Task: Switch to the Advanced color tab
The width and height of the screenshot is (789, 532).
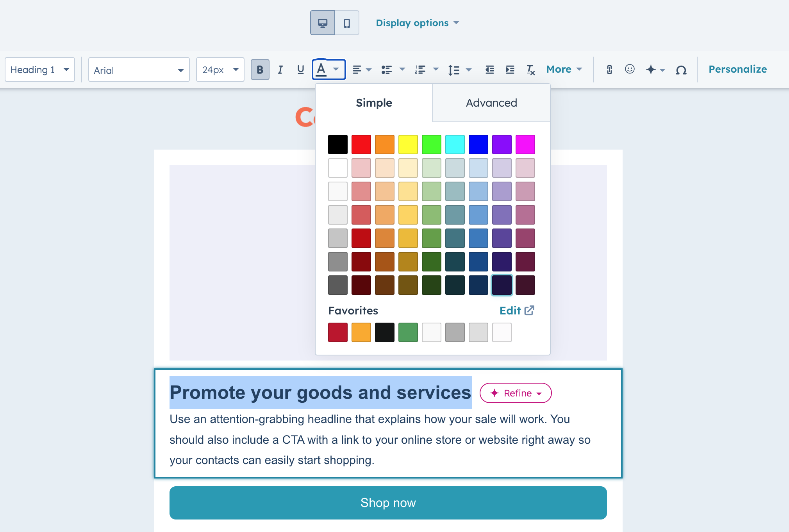Action: pos(491,103)
